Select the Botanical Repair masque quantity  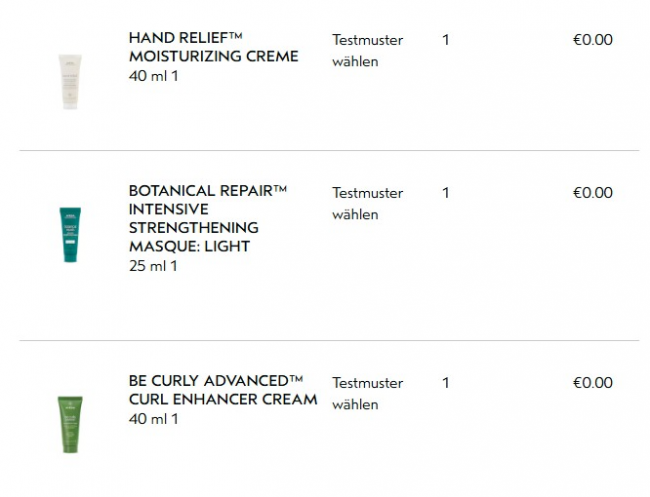tap(445, 193)
